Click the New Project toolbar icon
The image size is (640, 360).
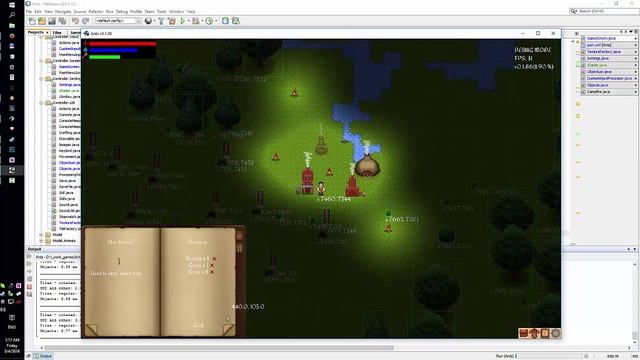[x=42, y=21]
